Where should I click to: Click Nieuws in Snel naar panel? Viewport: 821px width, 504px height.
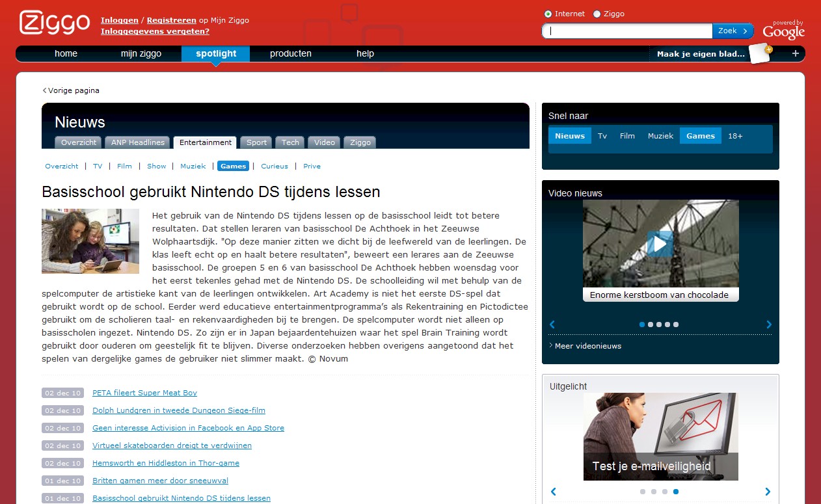coord(570,136)
